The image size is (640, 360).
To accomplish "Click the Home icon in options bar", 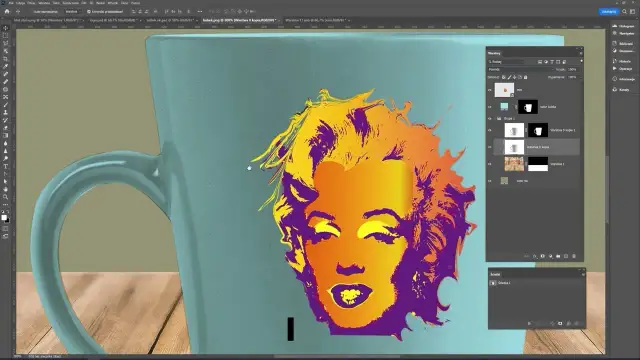I will 7,11.
